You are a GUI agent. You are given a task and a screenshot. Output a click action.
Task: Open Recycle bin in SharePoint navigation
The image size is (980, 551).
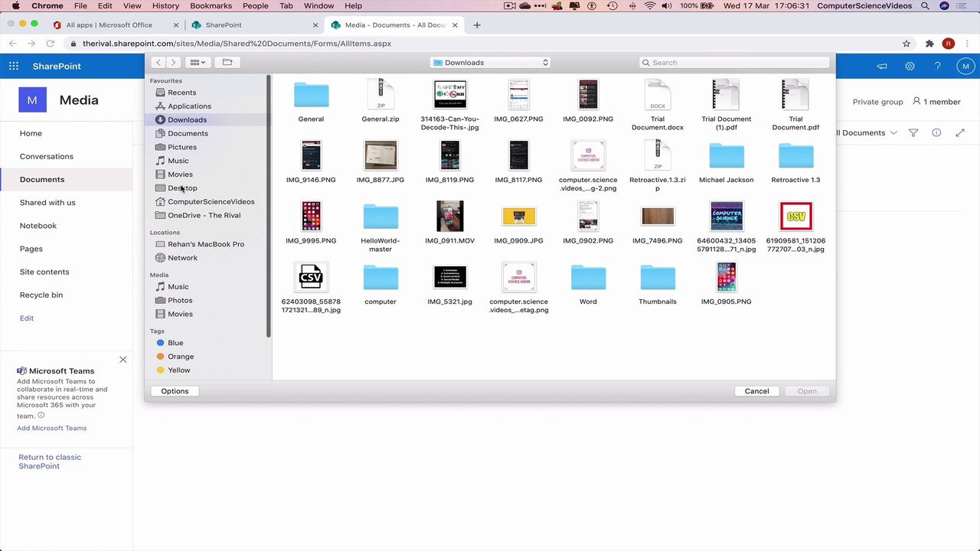point(41,295)
